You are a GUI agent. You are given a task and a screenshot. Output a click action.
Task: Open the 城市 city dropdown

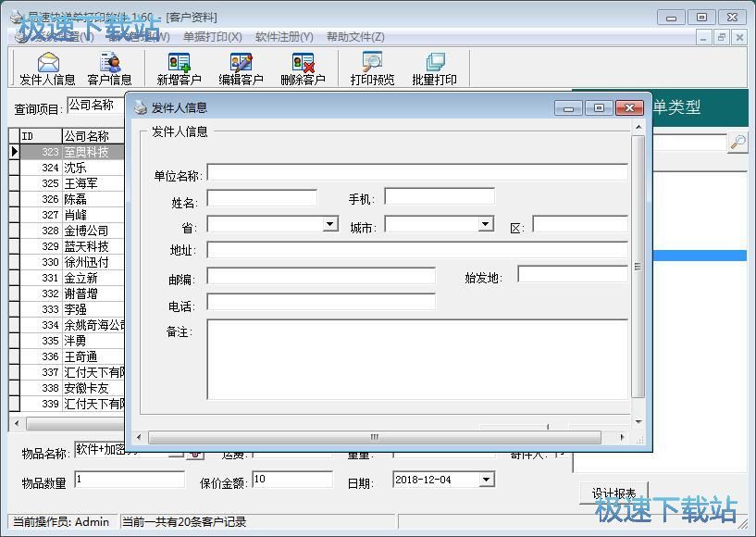pyautogui.click(x=486, y=224)
